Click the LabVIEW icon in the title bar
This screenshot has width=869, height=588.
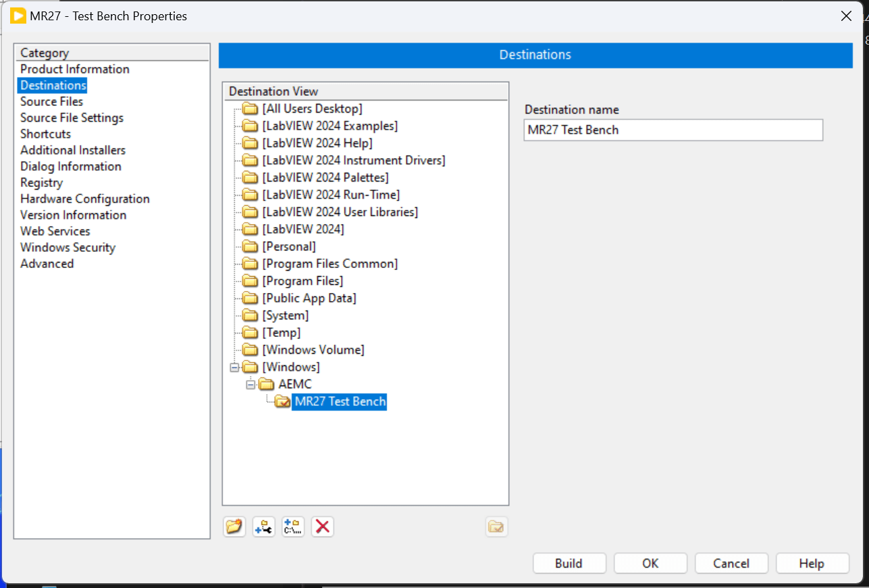(17, 16)
